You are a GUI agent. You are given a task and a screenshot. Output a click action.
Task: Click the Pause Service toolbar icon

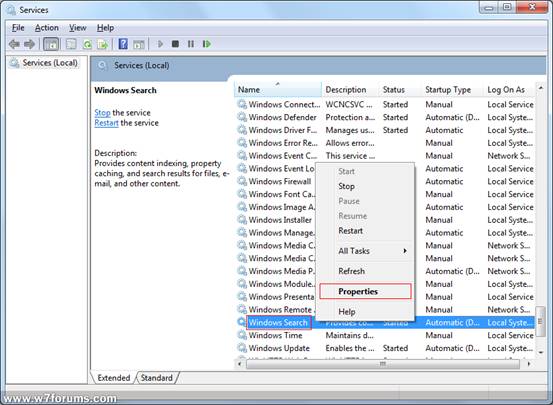191,44
